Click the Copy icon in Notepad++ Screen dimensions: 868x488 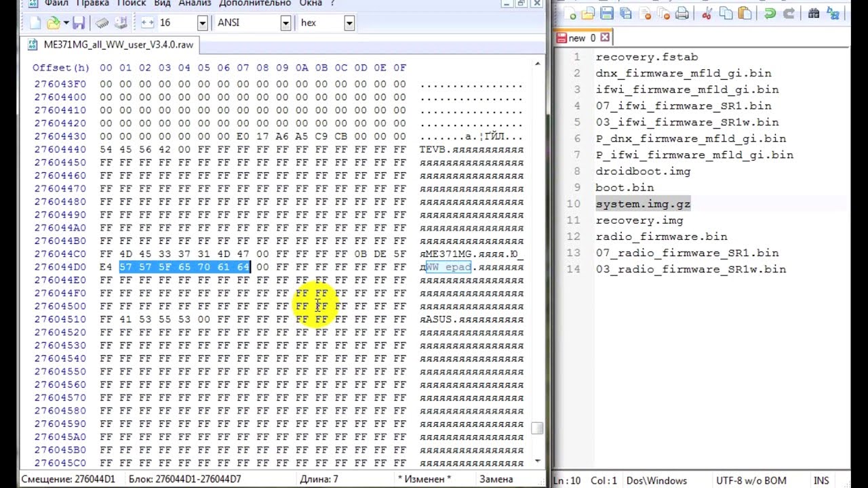(726, 14)
